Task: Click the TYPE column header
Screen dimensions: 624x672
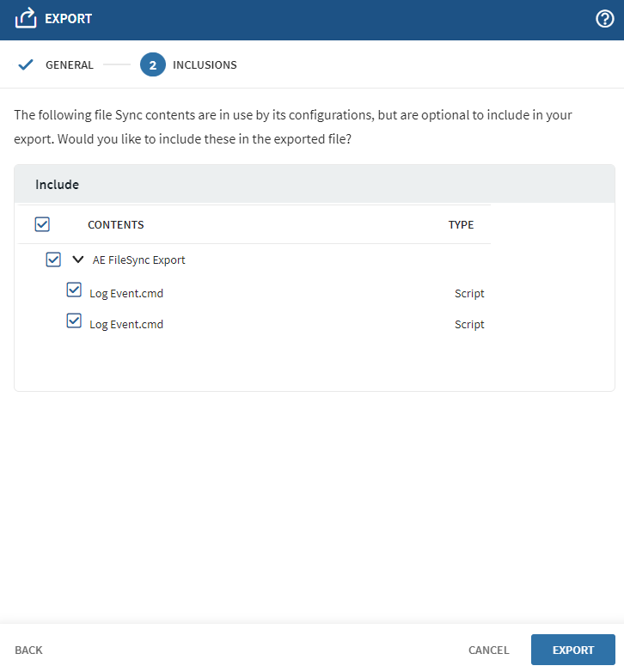Action: click(x=461, y=225)
